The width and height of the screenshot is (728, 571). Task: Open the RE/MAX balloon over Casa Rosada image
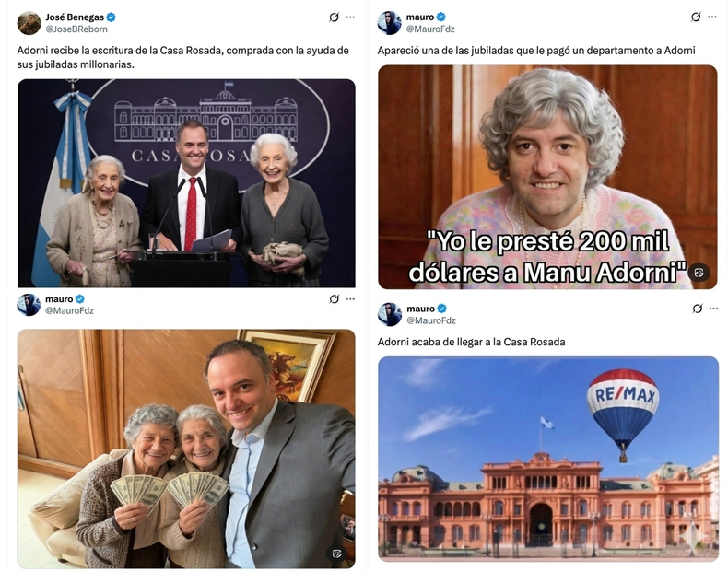(x=548, y=457)
